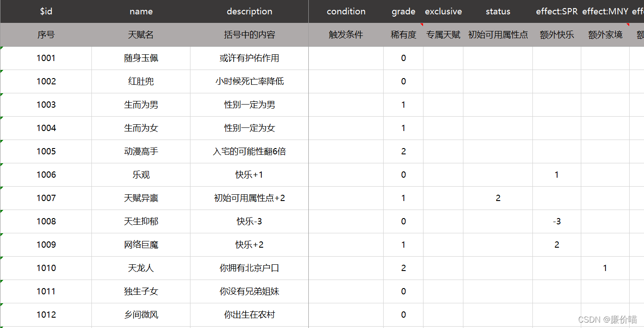Click the 初始可用属性点 subheader cell
The width and height of the screenshot is (644, 328).
(498, 35)
